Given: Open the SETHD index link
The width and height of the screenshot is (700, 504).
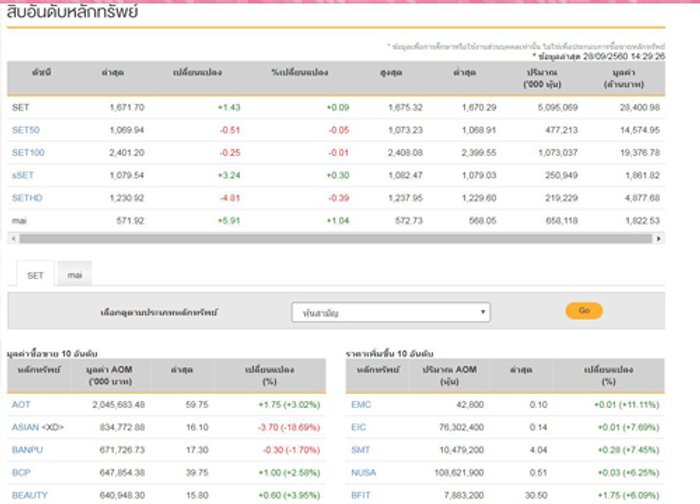Looking at the screenshot, I should [27, 198].
